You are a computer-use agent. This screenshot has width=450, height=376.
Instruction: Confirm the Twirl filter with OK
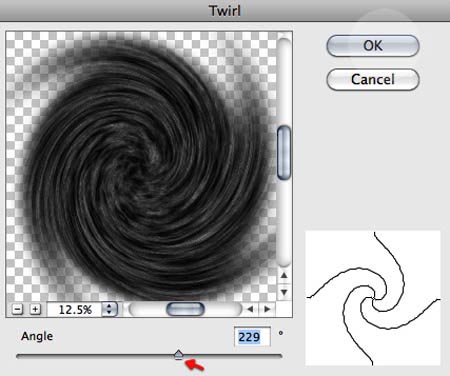[373, 46]
